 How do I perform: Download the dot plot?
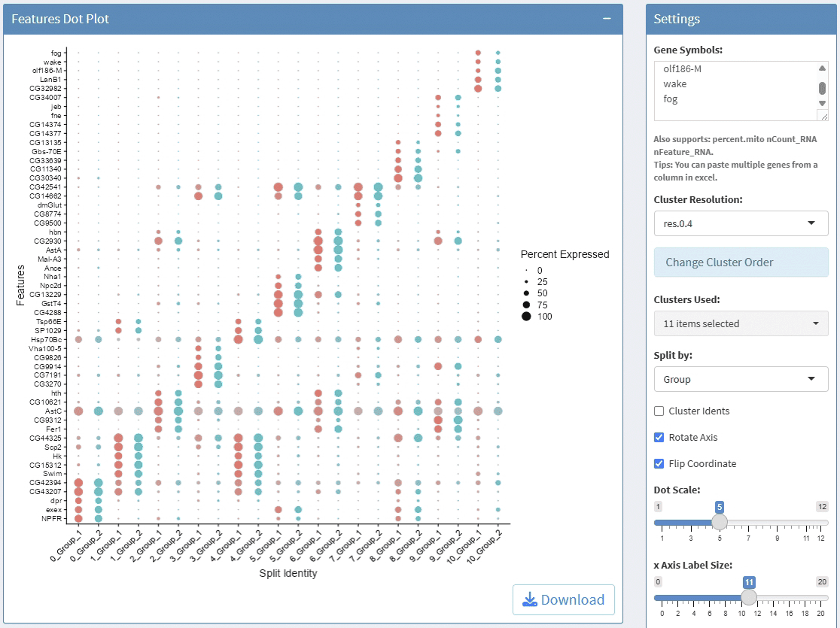coord(564,599)
